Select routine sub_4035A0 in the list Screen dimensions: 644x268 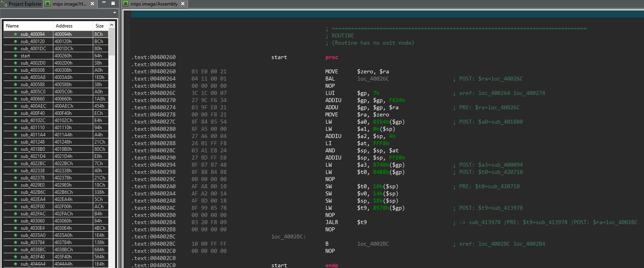(x=56, y=235)
